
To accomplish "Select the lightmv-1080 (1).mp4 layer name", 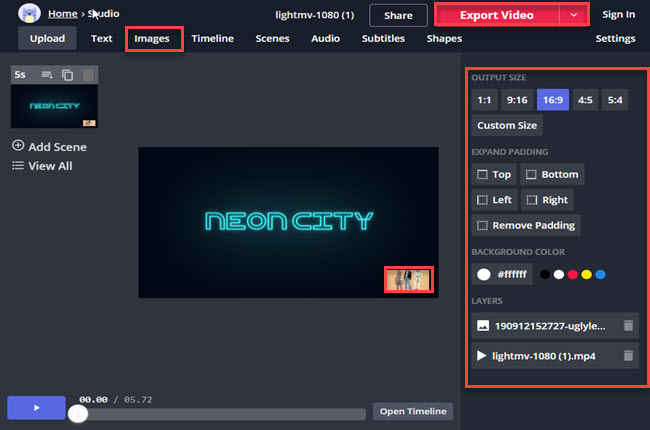I will point(544,356).
